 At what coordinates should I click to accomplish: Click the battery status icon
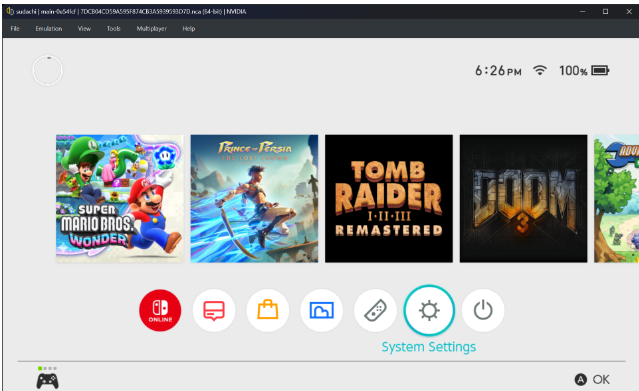(600, 71)
